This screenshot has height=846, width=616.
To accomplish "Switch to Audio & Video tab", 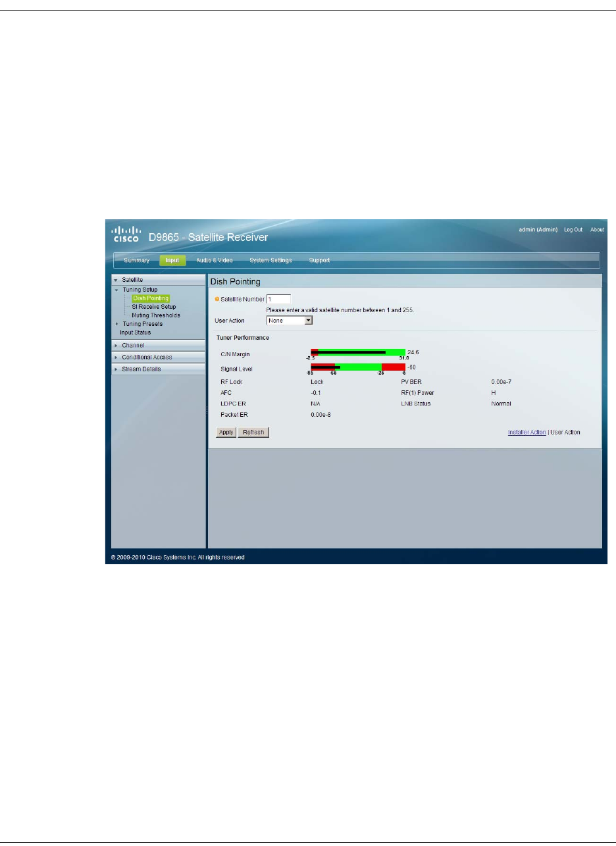I will click(x=215, y=260).
